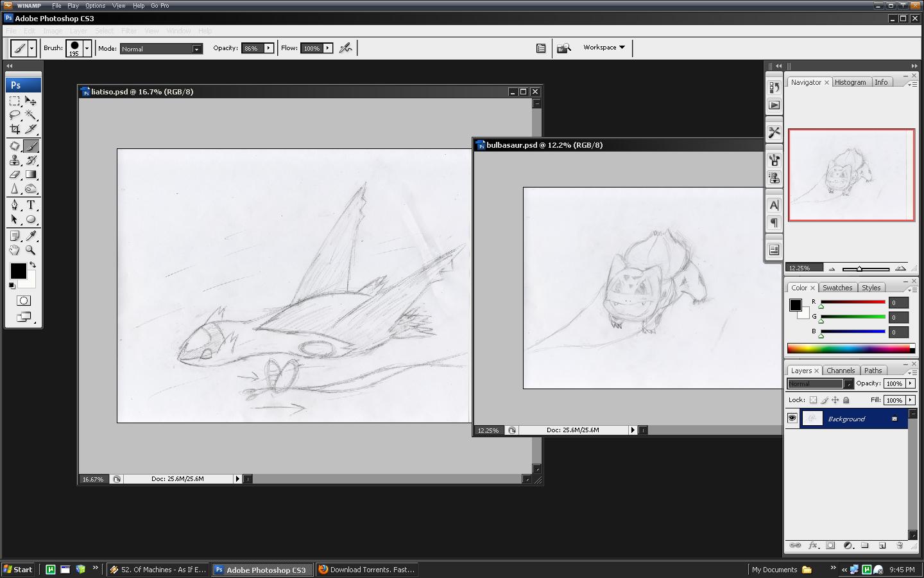This screenshot has width=924, height=578.
Task: Select the Sharpen tool
Action: tap(15, 188)
